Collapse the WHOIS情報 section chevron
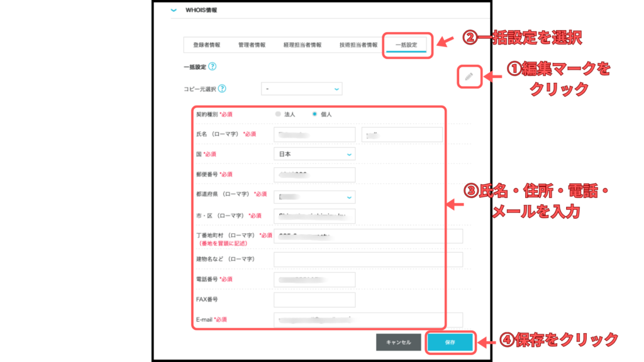Viewport: 644px width, 362px height. click(174, 10)
